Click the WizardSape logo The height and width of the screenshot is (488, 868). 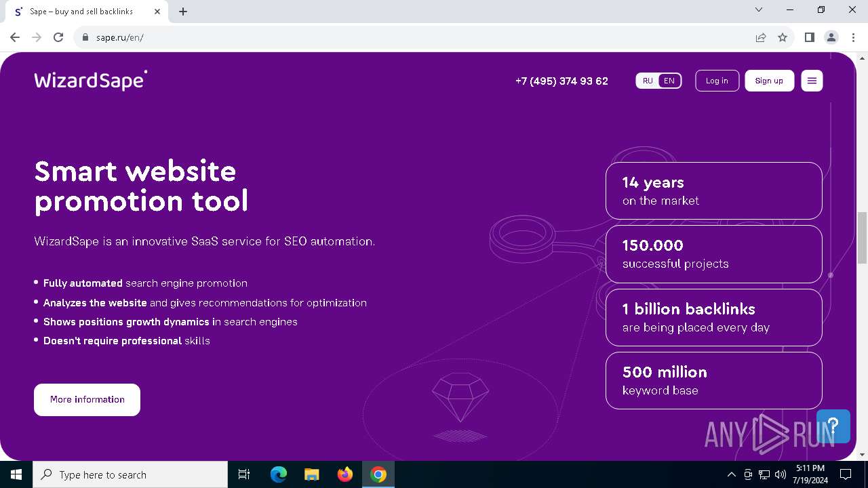[x=90, y=80]
